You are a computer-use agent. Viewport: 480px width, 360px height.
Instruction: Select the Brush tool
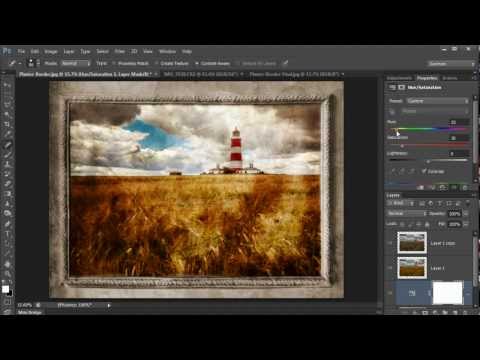tap(7, 154)
